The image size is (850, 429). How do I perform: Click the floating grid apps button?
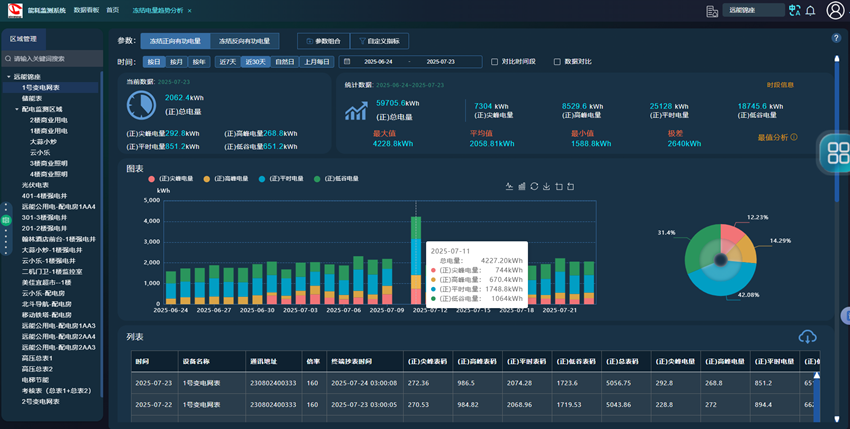pyautogui.click(x=837, y=153)
